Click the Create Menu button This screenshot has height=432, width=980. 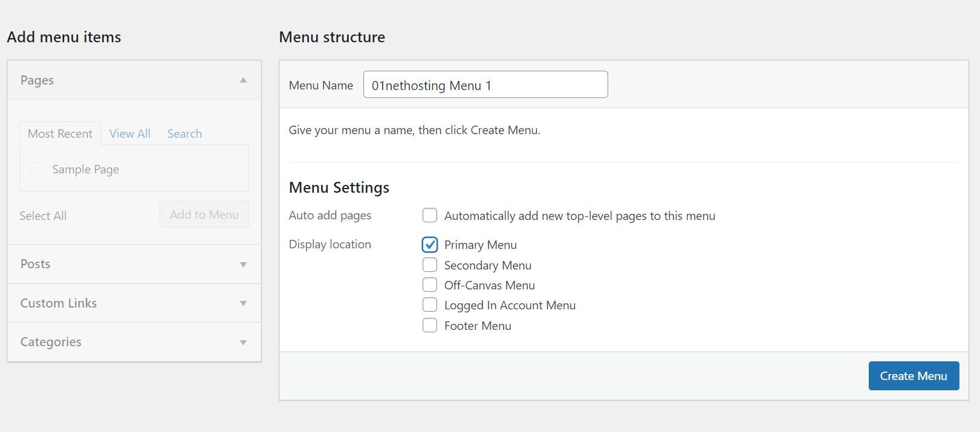point(913,376)
